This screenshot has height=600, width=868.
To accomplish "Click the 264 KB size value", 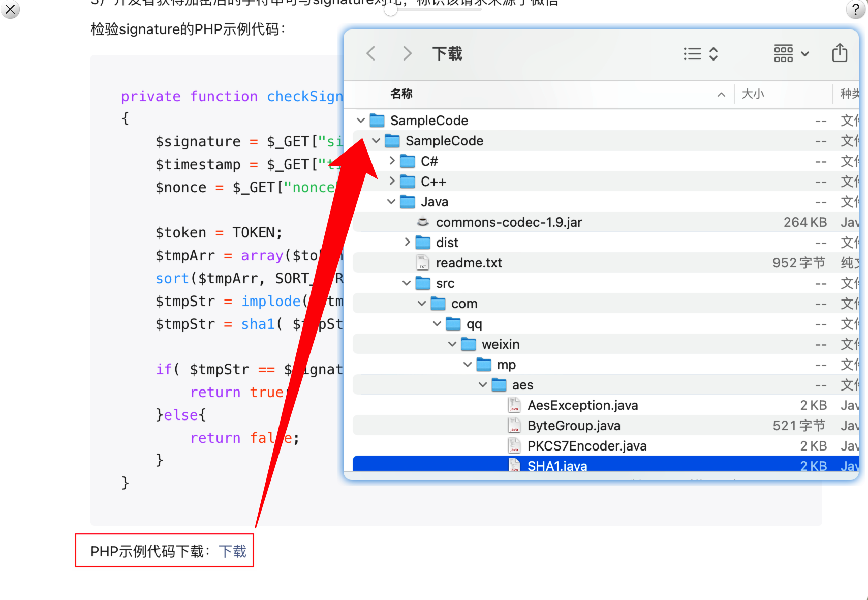I will click(x=805, y=222).
